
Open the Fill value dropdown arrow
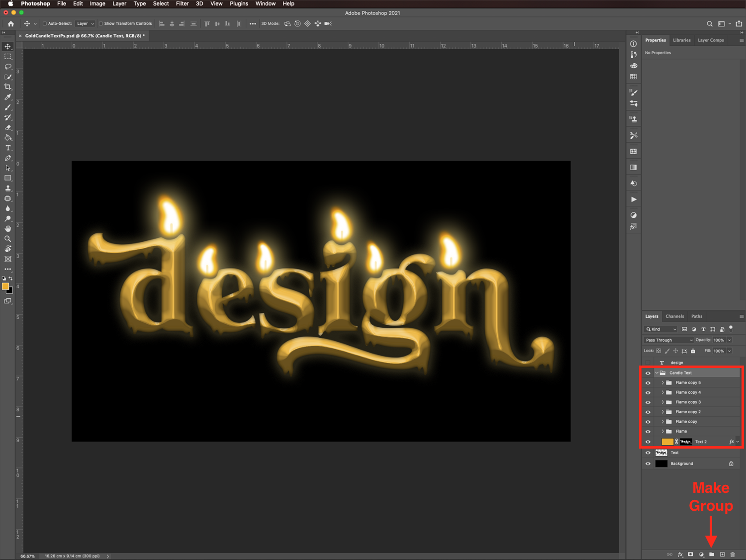(730, 351)
